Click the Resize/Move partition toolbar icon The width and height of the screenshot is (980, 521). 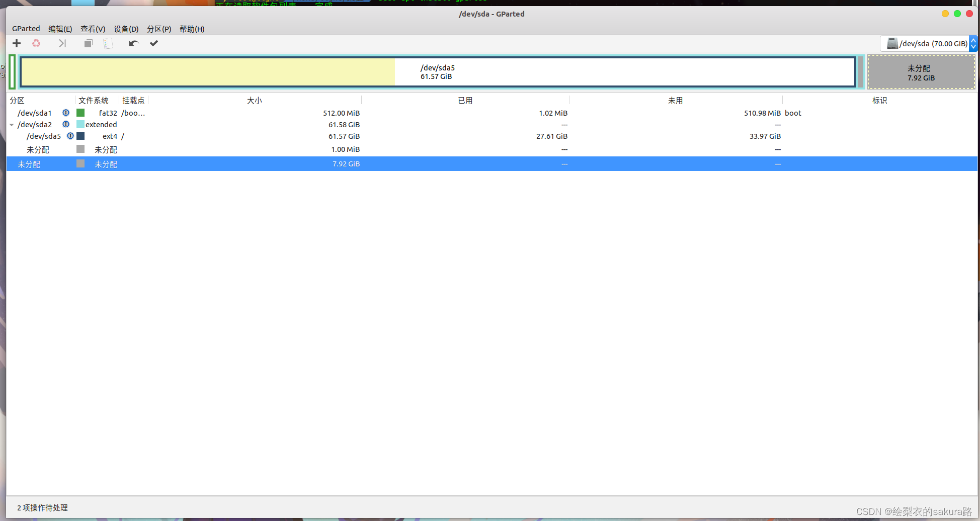coord(62,43)
